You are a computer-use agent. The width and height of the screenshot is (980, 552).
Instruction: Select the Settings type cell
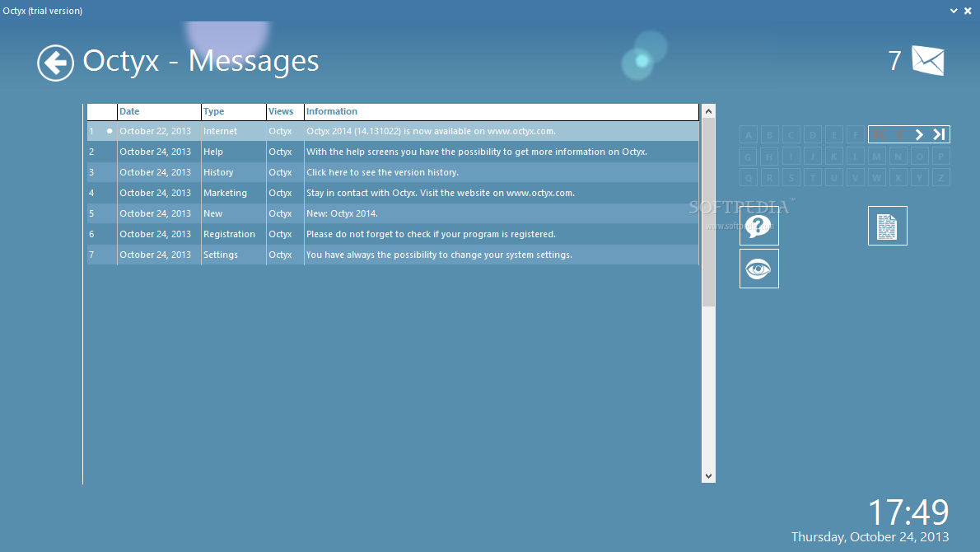(234, 255)
